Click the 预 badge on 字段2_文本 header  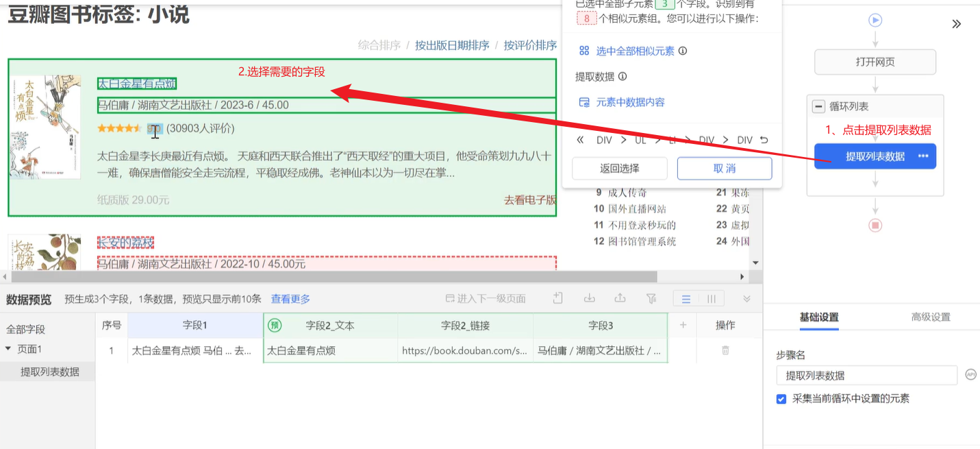point(274,326)
